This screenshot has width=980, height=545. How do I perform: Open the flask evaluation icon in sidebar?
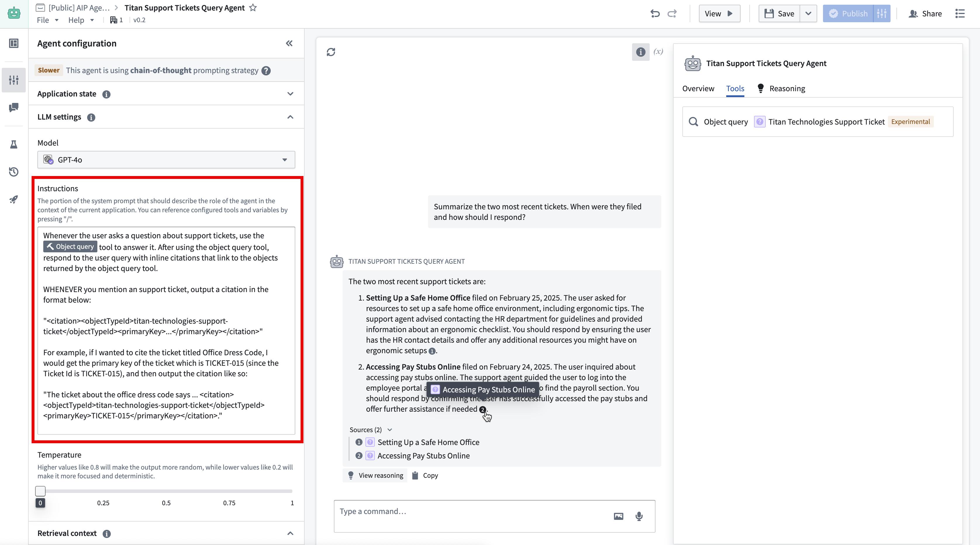coord(14,145)
